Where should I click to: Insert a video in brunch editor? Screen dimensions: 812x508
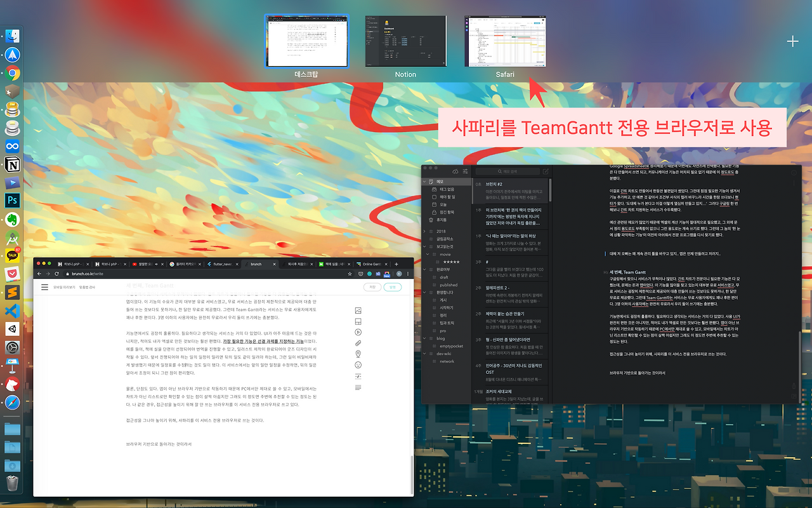pyautogui.click(x=358, y=332)
